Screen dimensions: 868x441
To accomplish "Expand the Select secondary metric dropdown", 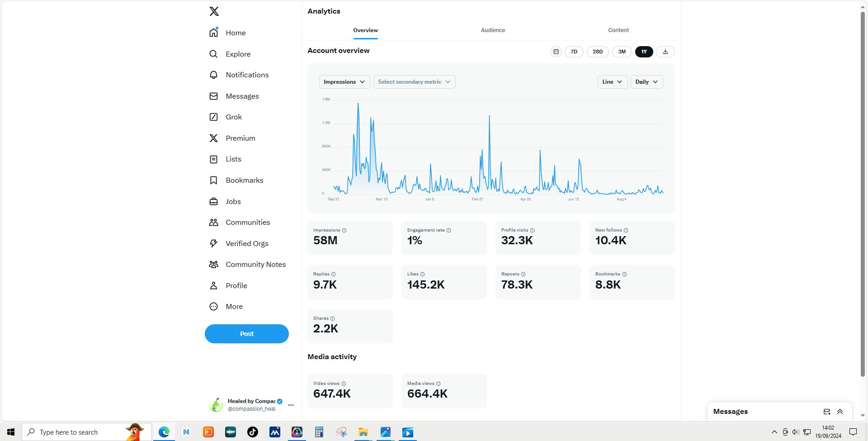I will (414, 82).
